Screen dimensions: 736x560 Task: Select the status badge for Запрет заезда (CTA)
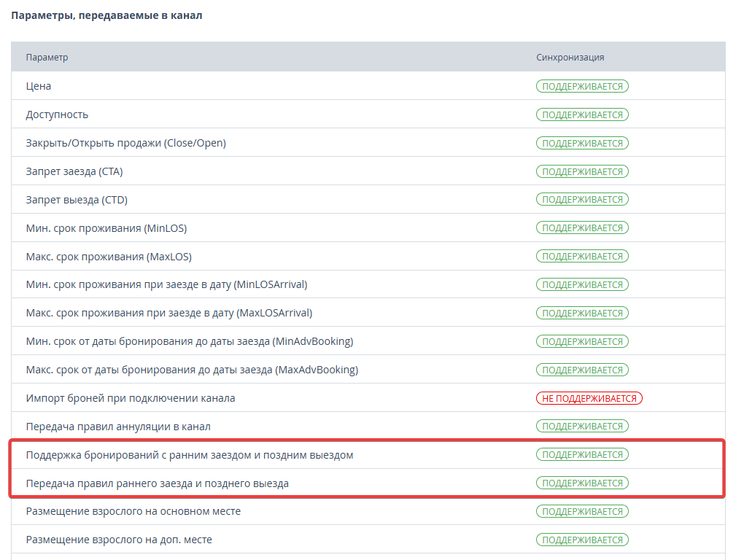pyautogui.click(x=582, y=171)
